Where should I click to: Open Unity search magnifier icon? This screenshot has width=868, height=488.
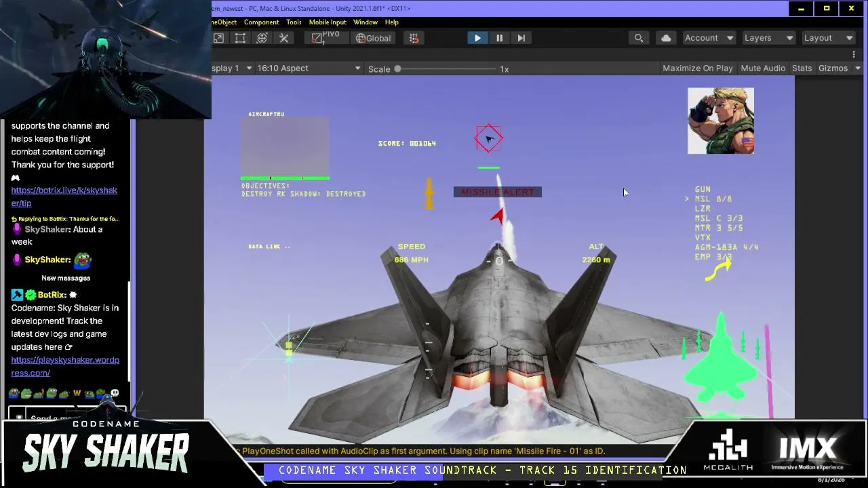(x=639, y=38)
